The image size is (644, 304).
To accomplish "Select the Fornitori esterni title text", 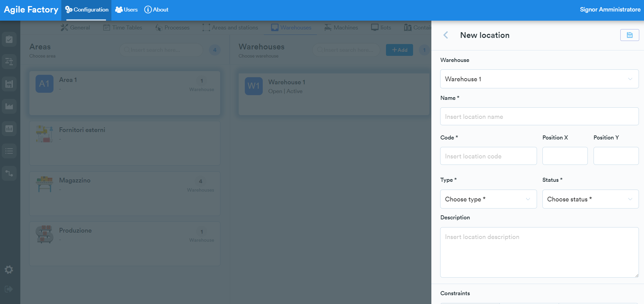I will click(x=82, y=130).
